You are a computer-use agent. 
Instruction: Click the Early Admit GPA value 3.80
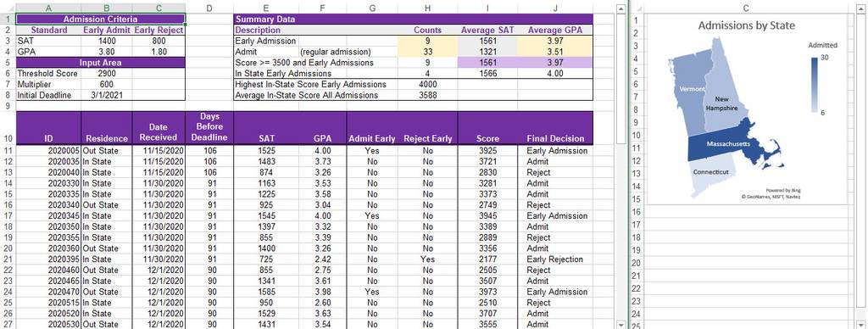pos(106,52)
